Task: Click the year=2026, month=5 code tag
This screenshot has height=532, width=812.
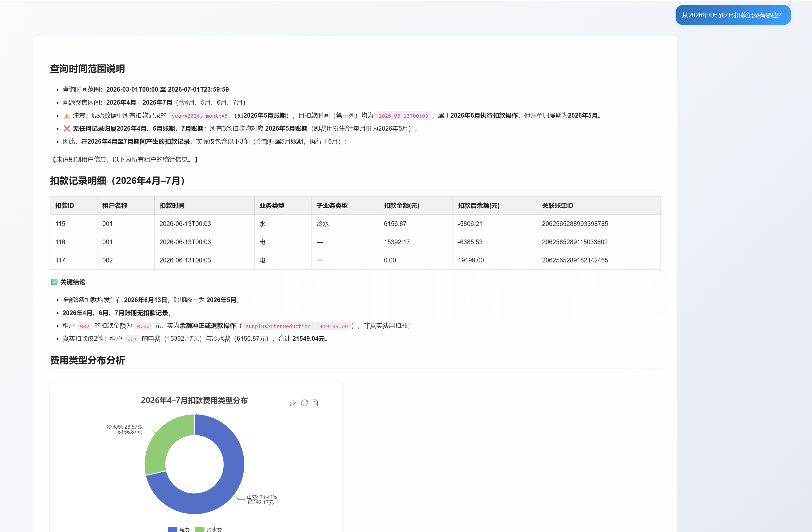Action: [x=200, y=116]
